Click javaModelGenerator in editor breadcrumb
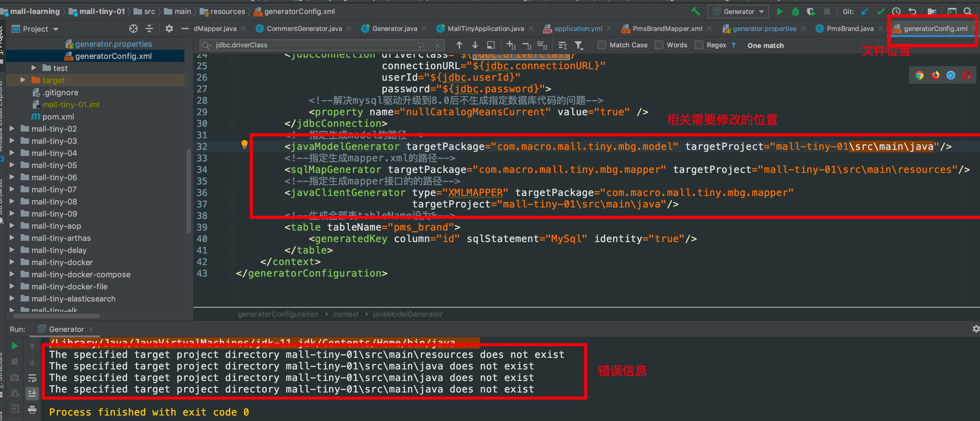980x421 pixels. [x=407, y=314]
